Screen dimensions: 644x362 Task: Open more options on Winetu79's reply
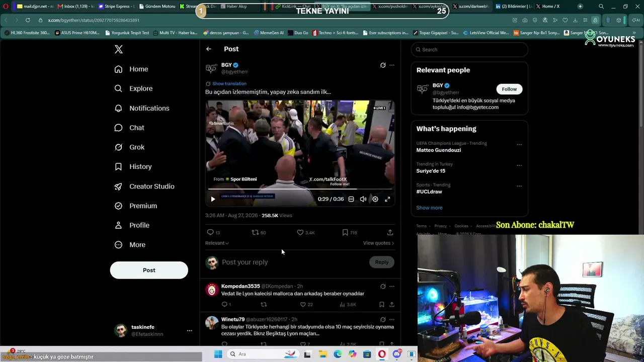[x=392, y=319]
